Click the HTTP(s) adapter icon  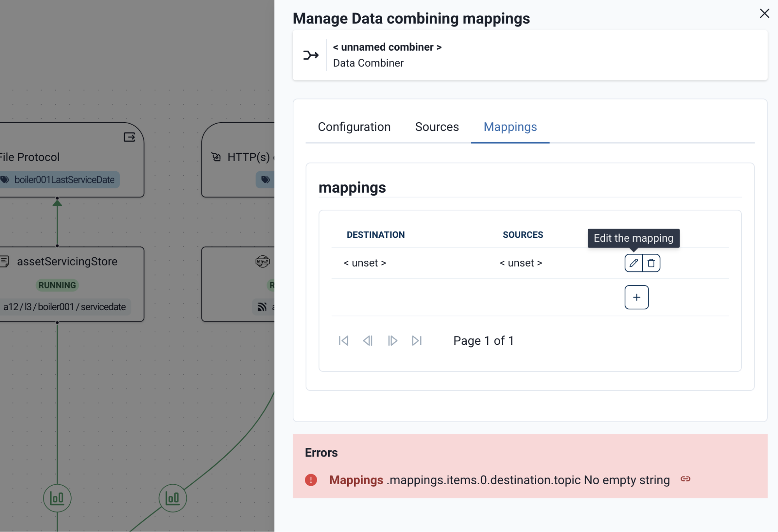(x=216, y=157)
